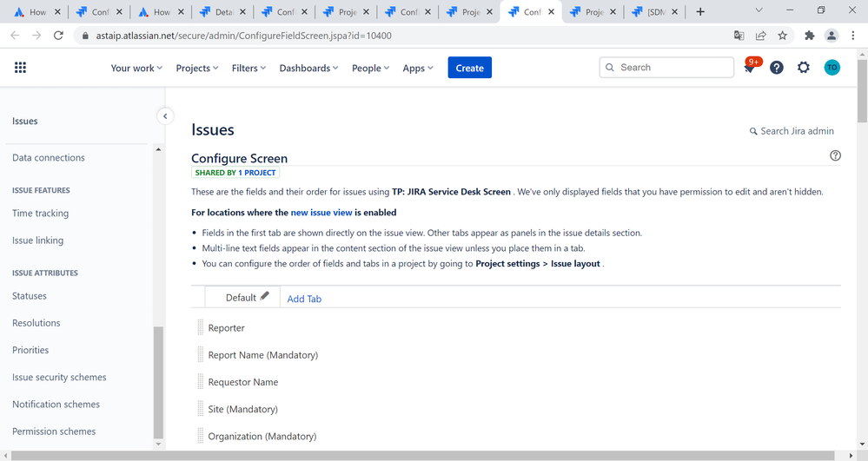This screenshot has width=868, height=461.
Task: Bookmark this page with the star icon
Action: coord(782,36)
